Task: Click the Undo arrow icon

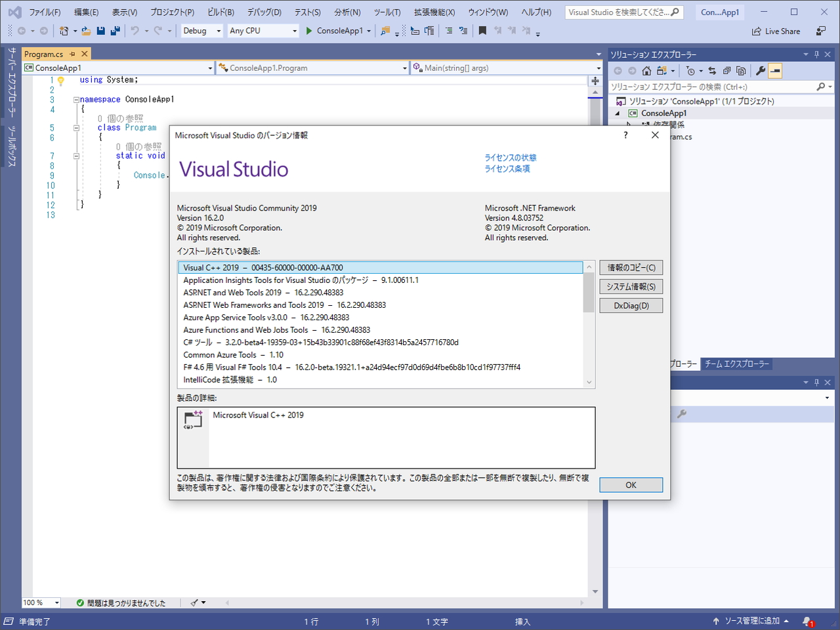Action: coord(136,31)
